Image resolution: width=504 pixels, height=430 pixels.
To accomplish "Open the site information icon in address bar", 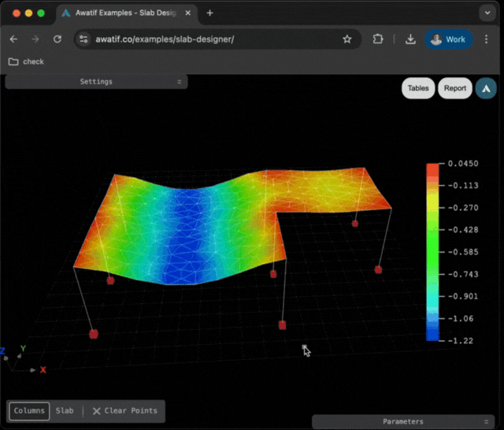I will point(83,39).
